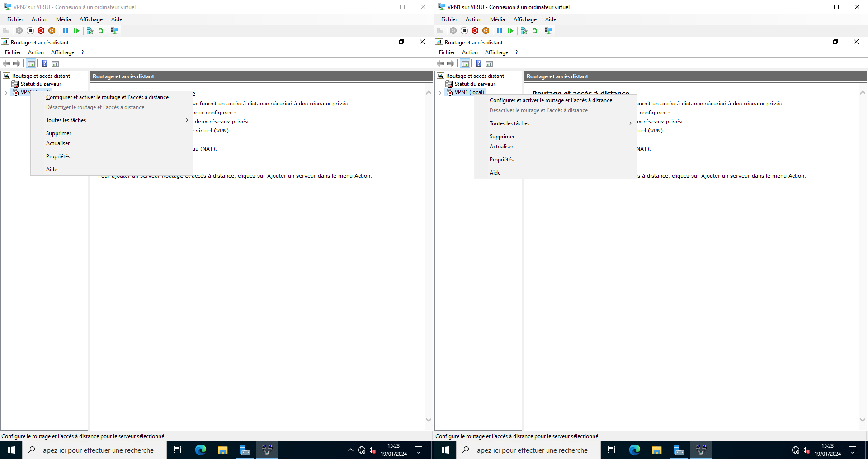The width and height of the screenshot is (868, 459).
Task: Toggle console tree pane icon in VPN2 console
Action: [31, 64]
